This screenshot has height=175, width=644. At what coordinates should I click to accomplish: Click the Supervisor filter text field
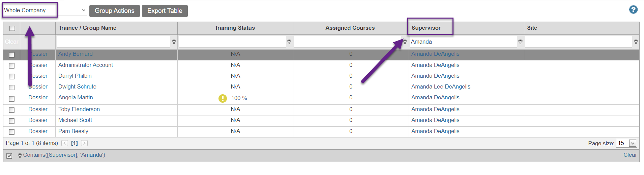click(463, 42)
